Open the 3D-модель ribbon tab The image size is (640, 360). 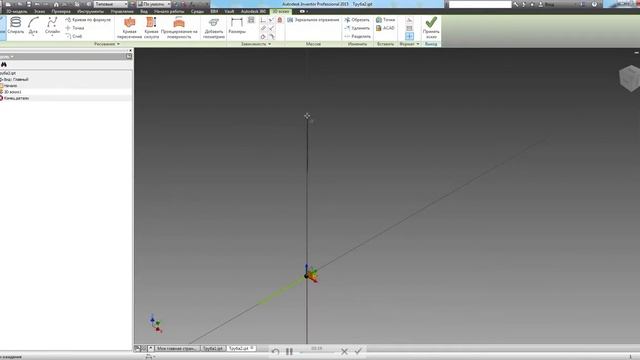tap(17, 11)
